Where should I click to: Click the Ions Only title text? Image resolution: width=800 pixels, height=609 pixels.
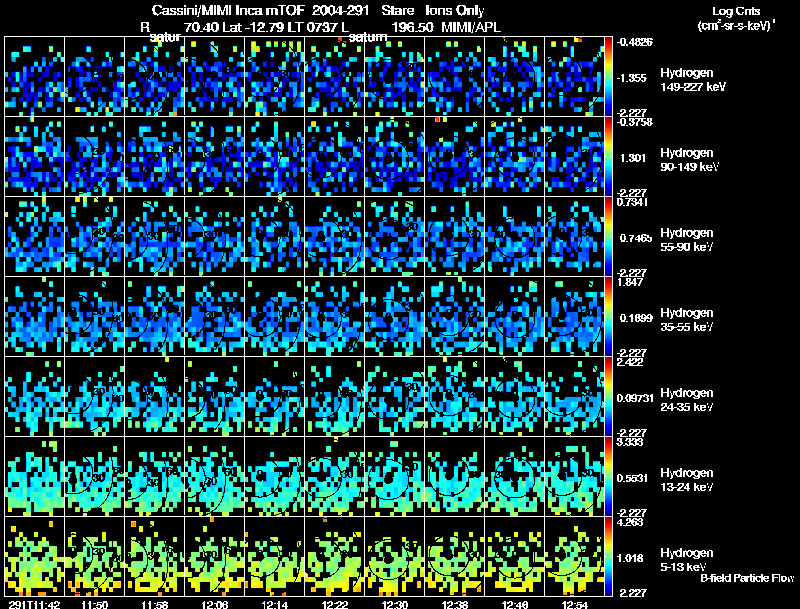click(454, 11)
